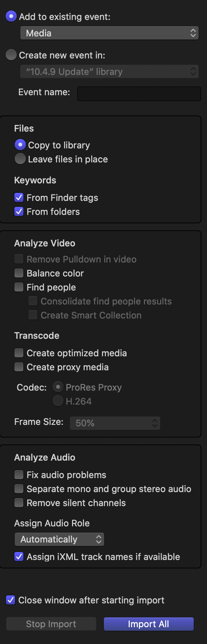Enable Remove silent channels
207x644 pixels.
tap(19, 503)
